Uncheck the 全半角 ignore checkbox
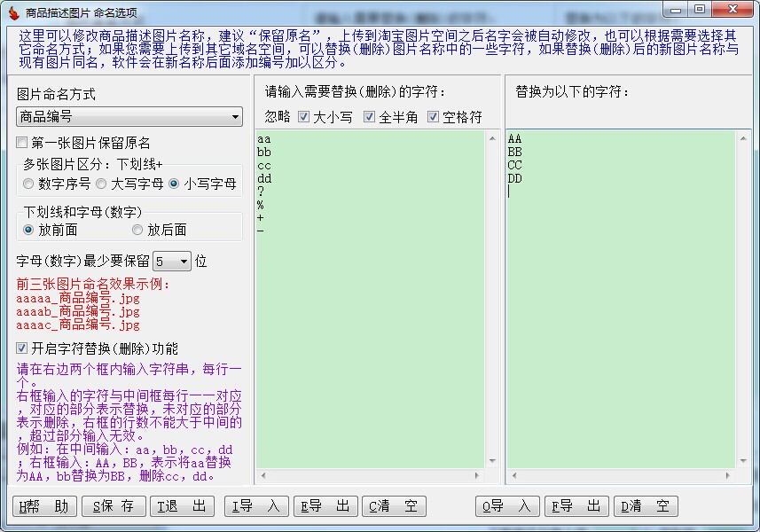The height and width of the screenshot is (532, 760). tap(369, 117)
